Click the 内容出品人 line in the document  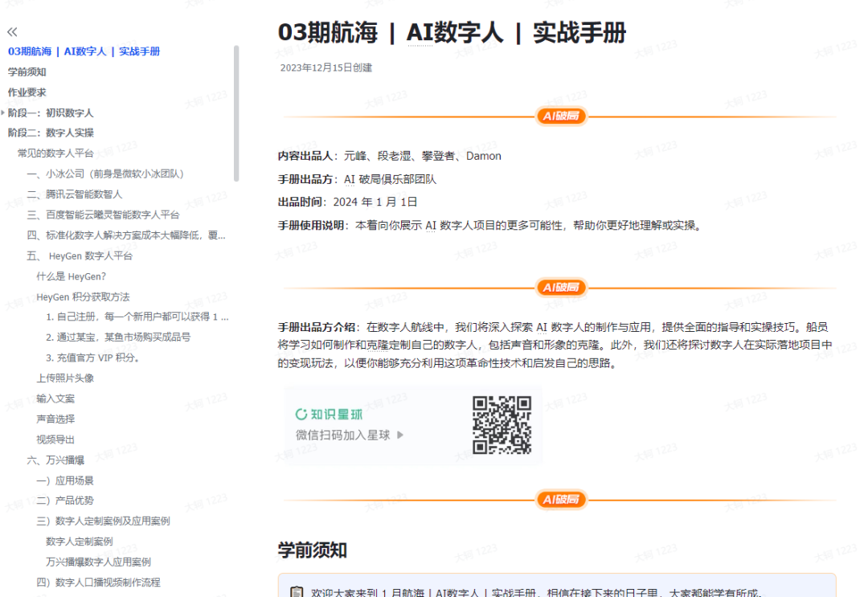click(389, 156)
